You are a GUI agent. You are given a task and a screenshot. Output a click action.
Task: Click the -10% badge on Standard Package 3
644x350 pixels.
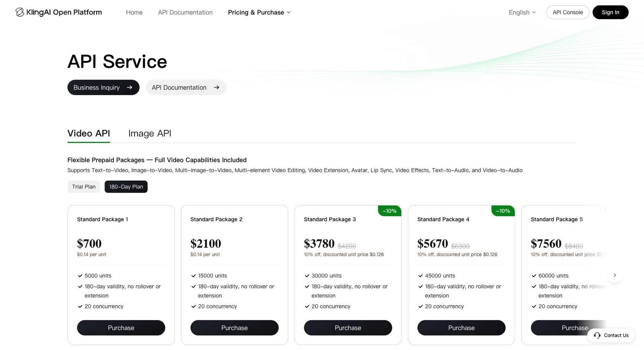(x=390, y=211)
